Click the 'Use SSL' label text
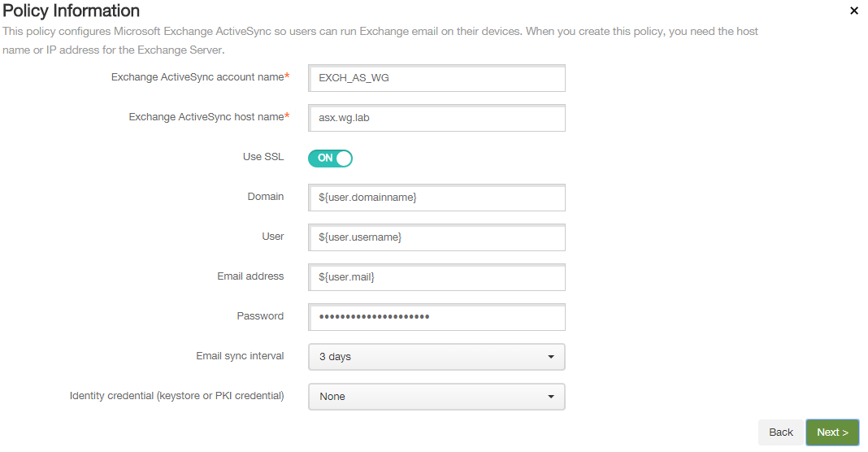Viewport: 868px width, 452px height. coord(263,157)
